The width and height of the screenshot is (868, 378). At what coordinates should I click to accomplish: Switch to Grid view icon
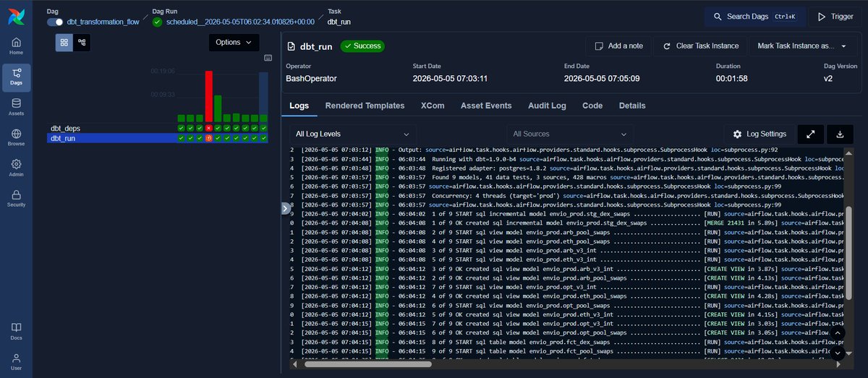tap(64, 43)
